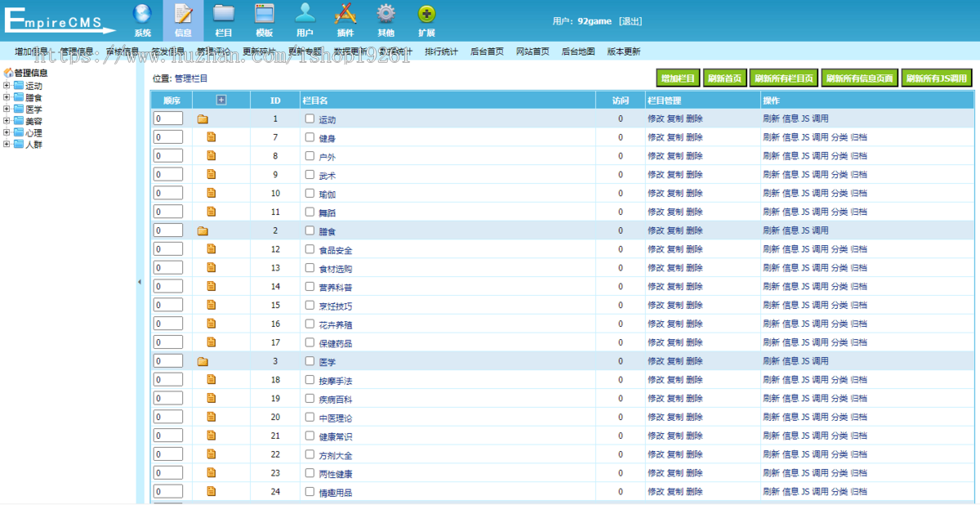Open the 后台首页 menu item

click(x=487, y=51)
